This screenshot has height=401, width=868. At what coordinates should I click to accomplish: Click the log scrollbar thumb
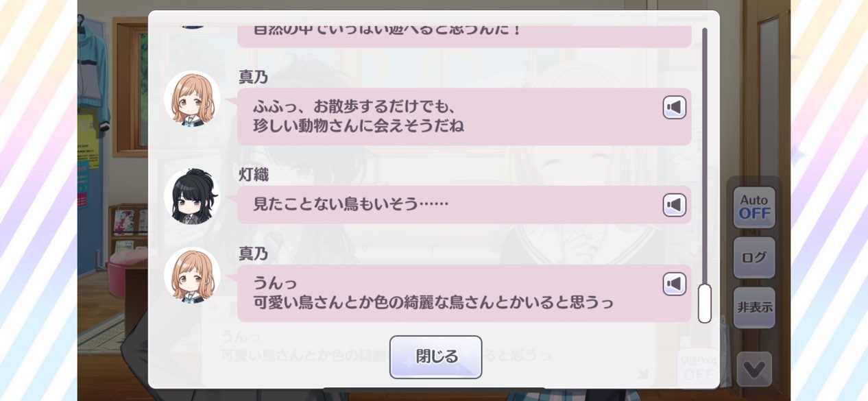pos(704,303)
